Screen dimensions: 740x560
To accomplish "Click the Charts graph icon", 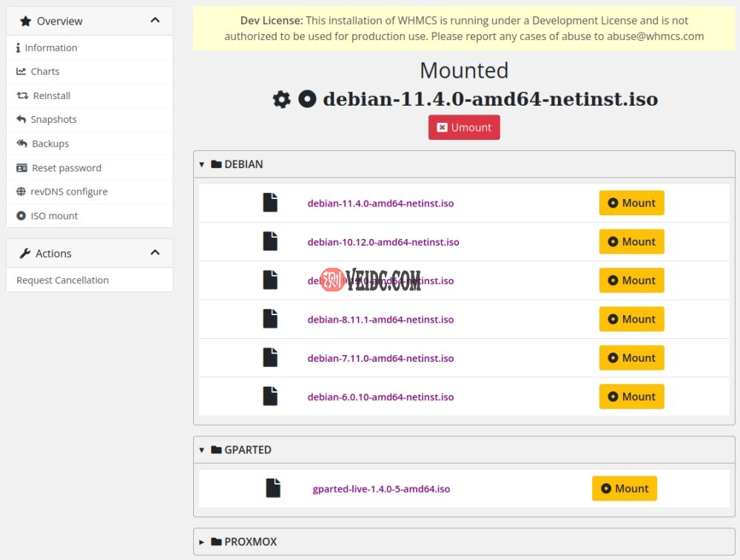I will coord(21,71).
